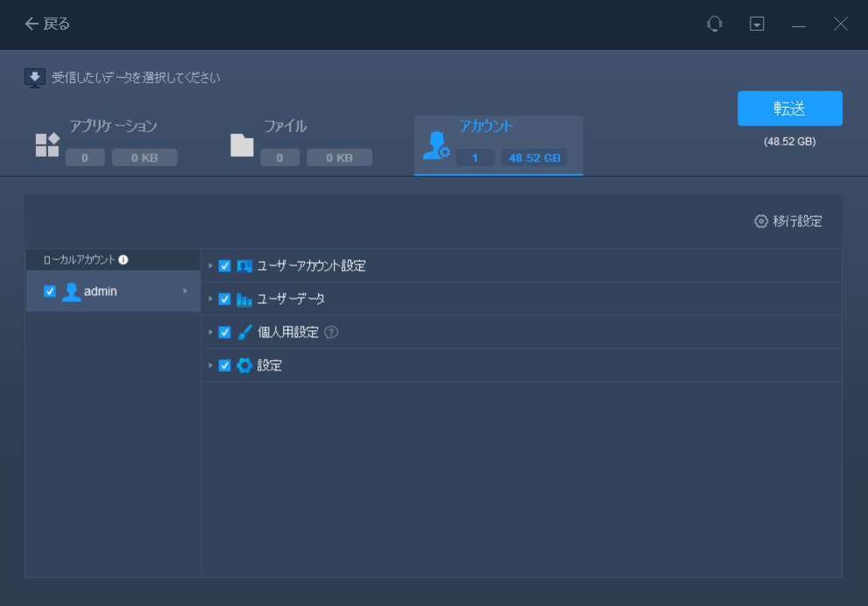This screenshot has width=868, height=606.
Task: Click the help icon next to 個人用設定
Action: (x=331, y=333)
